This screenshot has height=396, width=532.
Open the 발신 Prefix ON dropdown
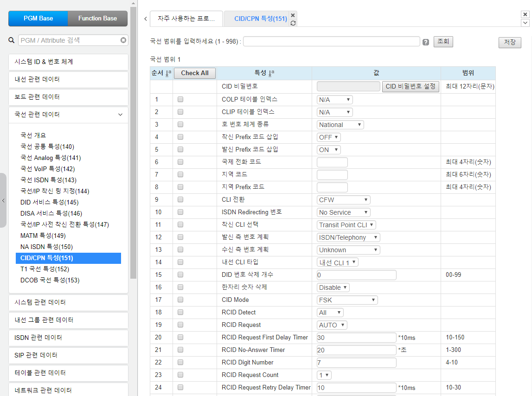(328, 150)
